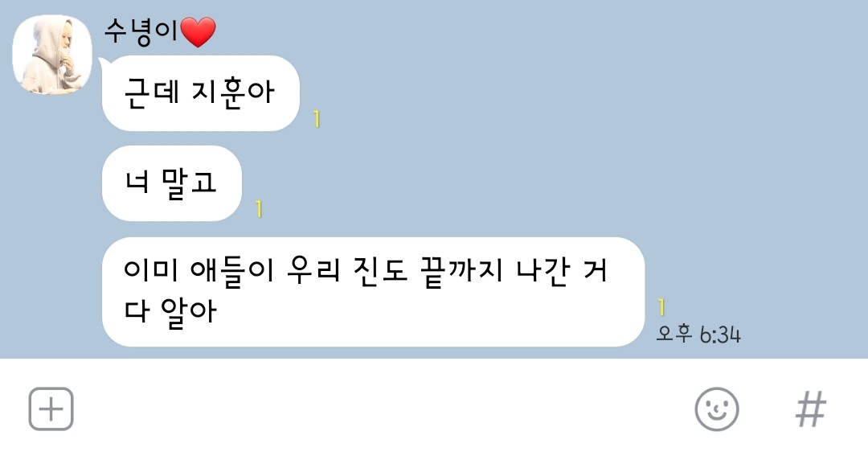Select the 너 말고 message bubble
The height and width of the screenshot is (460, 868).
click(172, 183)
